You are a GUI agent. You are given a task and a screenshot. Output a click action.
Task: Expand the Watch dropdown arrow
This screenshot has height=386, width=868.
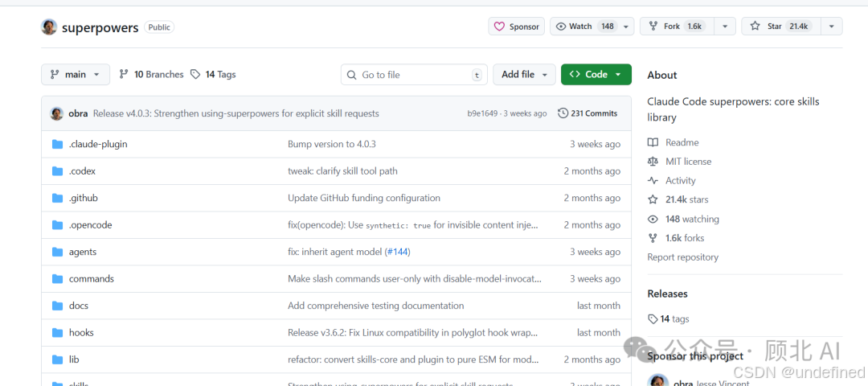[626, 27]
